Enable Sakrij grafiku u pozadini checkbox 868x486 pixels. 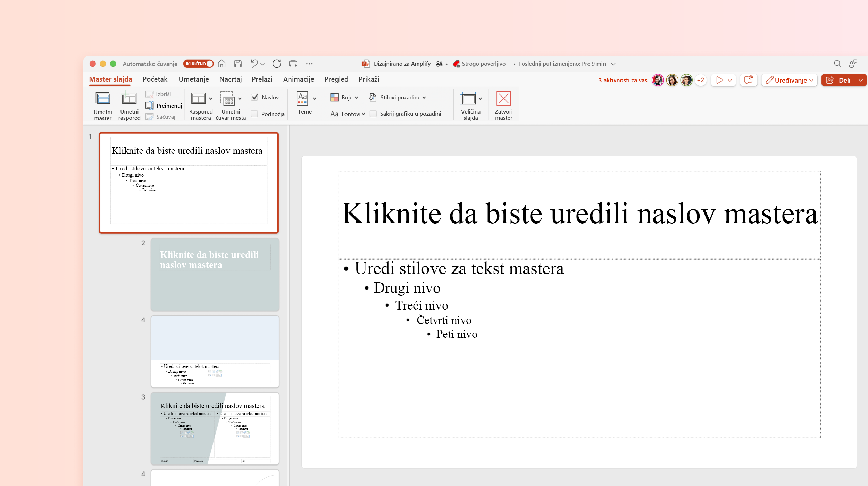373,114
